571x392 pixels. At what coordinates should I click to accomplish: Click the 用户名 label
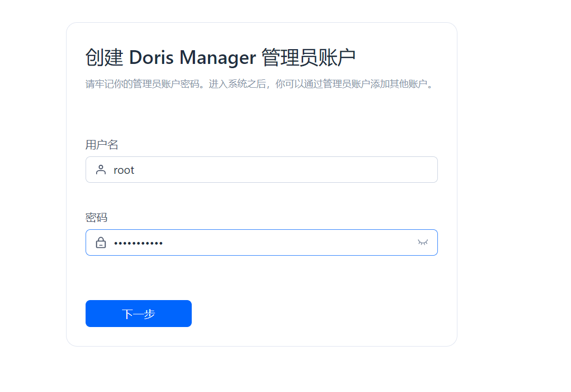click(101, 145)
